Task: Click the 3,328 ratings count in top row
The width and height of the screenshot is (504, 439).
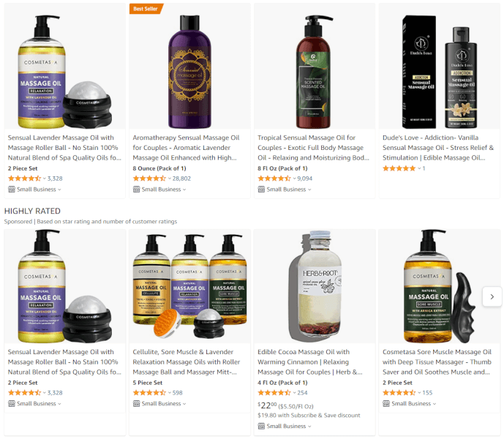Action: click(55, 179)
